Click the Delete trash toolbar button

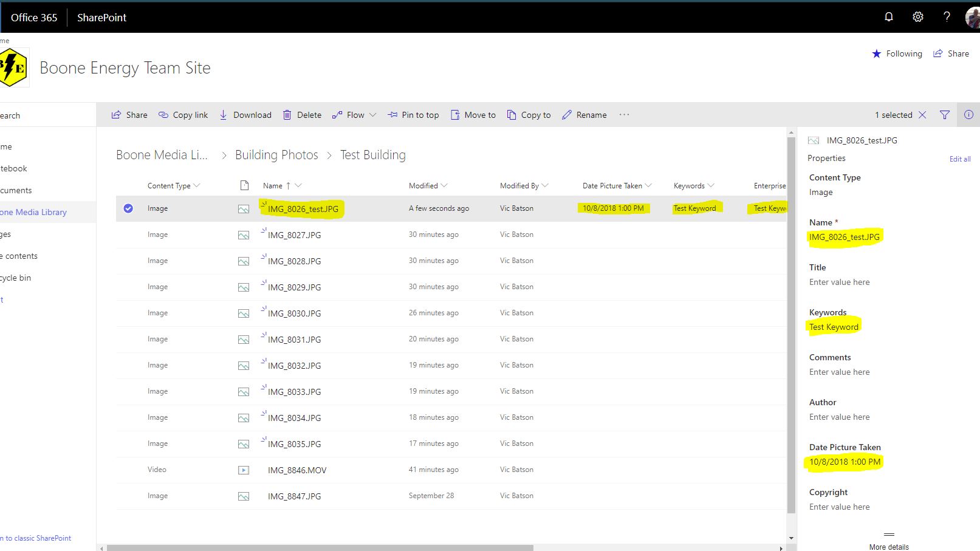click(302, 115)
